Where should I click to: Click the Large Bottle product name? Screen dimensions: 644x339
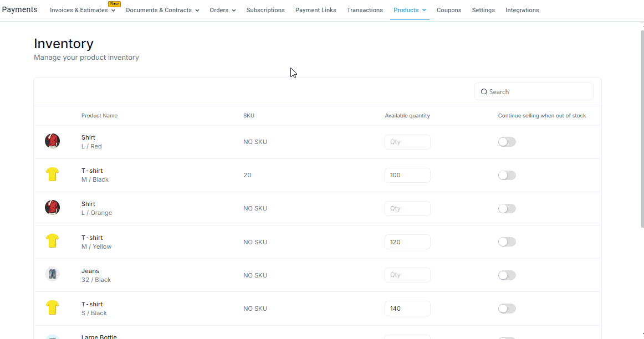point(99,337)
